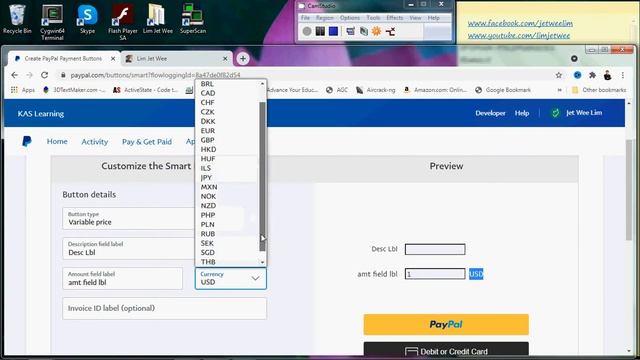Choose EUR from currency list
Screen dimensions: 640x360
(208, 131)
